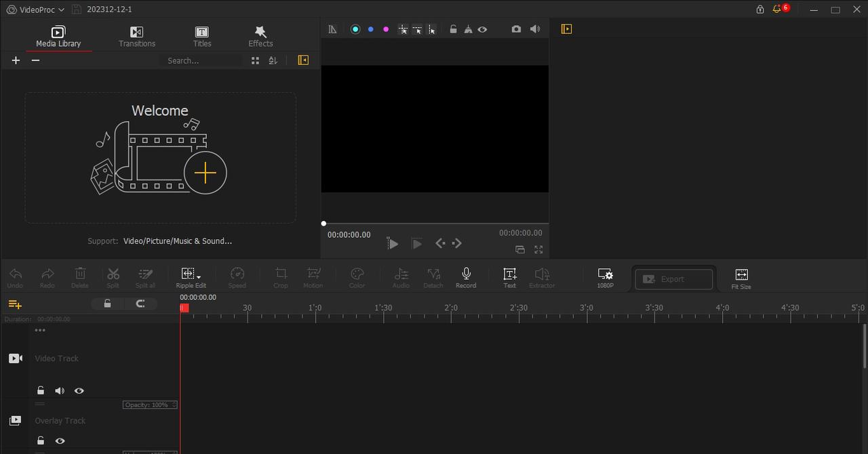Image resolution: width=868 pixels, height=454 pixels.
Task: Start voice recording with Record
Action: 466,278
